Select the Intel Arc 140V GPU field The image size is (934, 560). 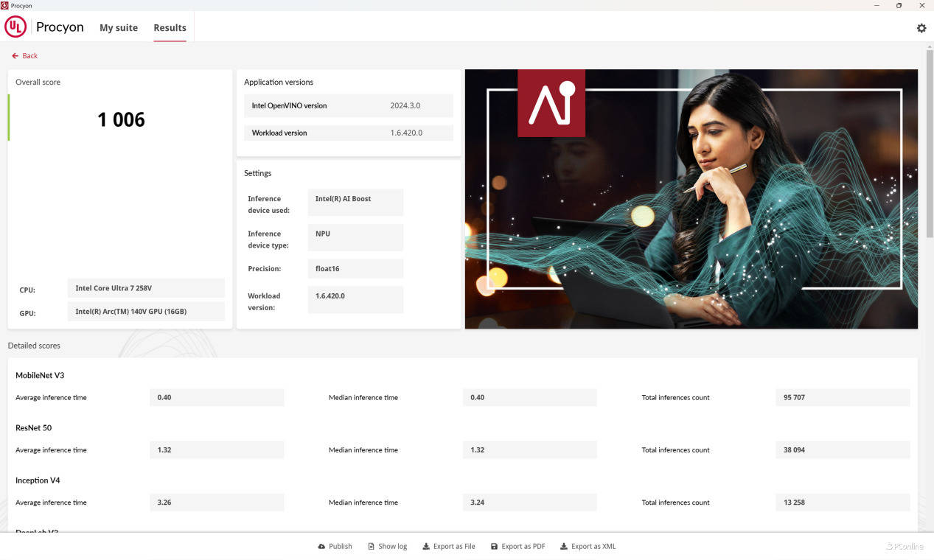(x=146, y=312)
